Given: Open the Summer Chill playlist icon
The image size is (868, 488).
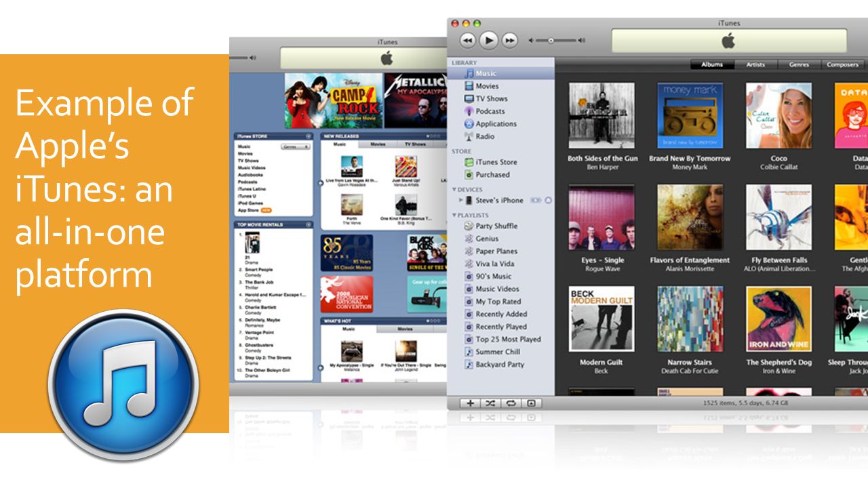Looking at the screenshot, I should [x=469, y=352].
